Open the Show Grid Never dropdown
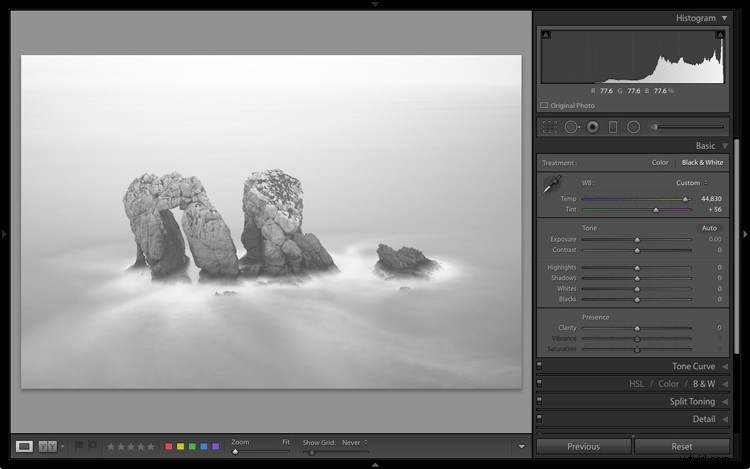 click(354, 443)
